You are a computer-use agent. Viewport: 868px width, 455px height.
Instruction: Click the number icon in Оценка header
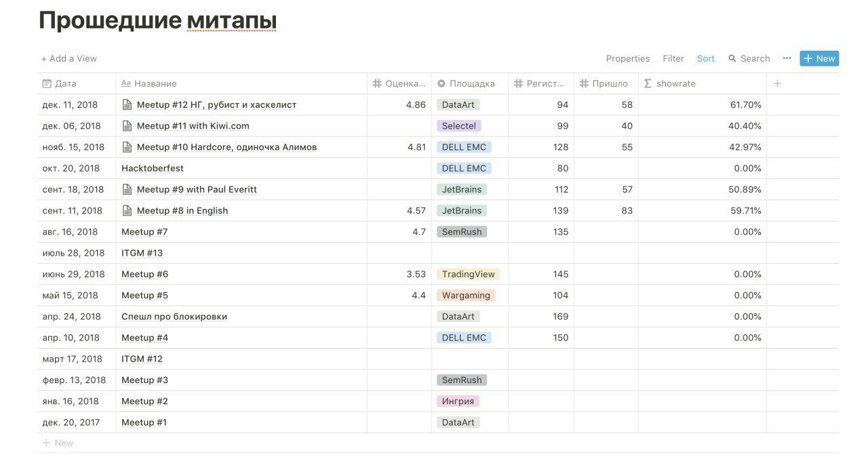[377, 83]
